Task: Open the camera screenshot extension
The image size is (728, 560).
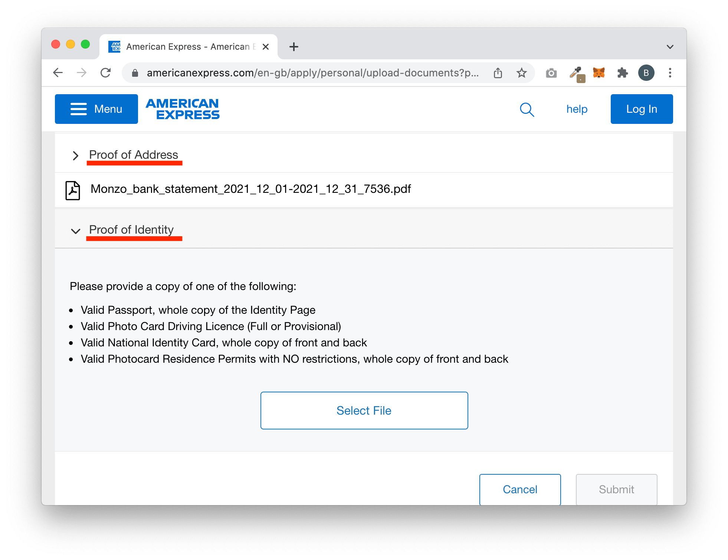Action: (x=551, y=73)
